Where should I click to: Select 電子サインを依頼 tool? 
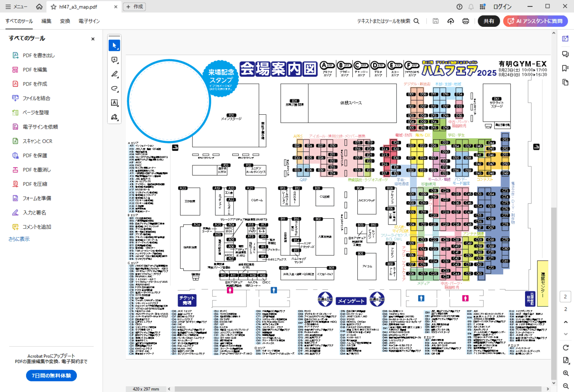tap(40, 127)
